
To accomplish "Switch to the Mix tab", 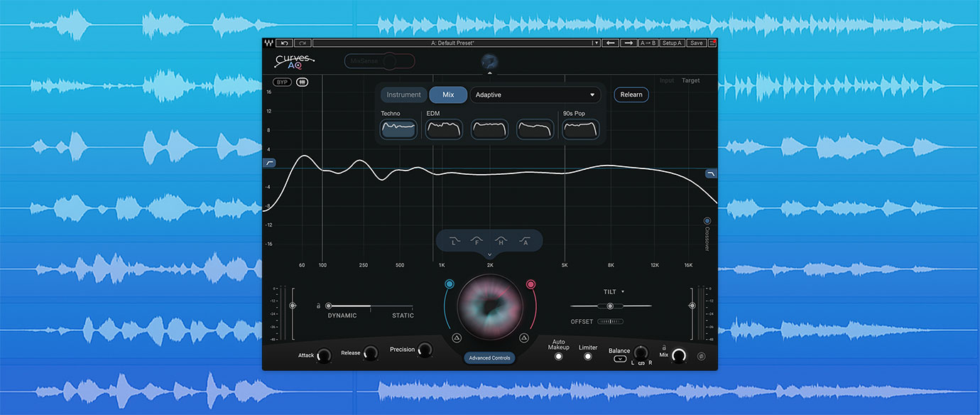I will click(x=448, y=95).
